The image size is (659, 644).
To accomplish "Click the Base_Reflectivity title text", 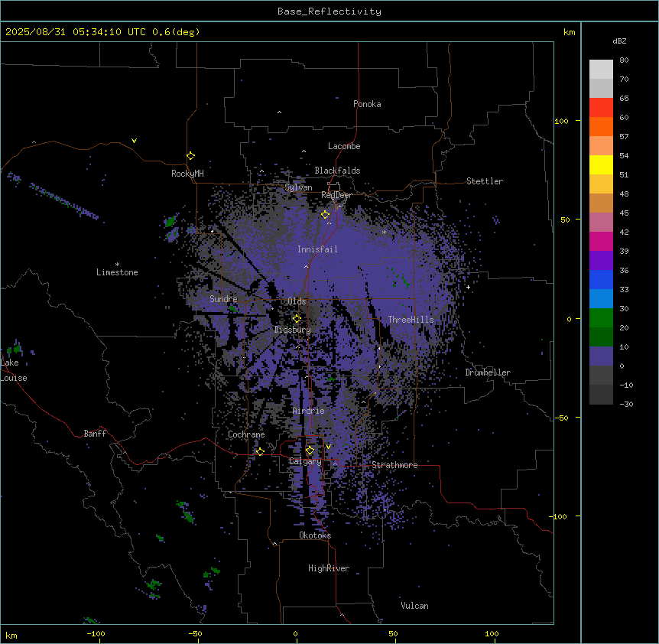I will coord(329,11).
